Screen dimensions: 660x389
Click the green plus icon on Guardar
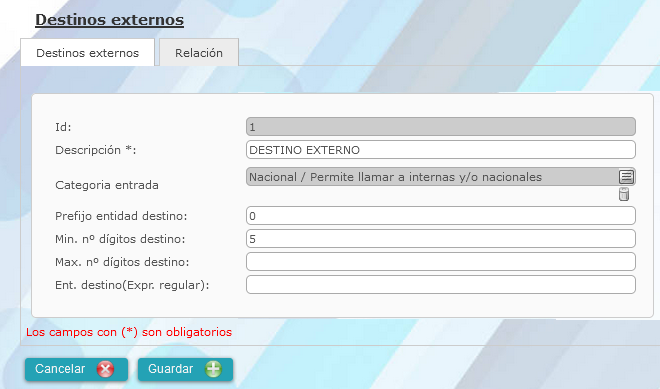(213, 369)
